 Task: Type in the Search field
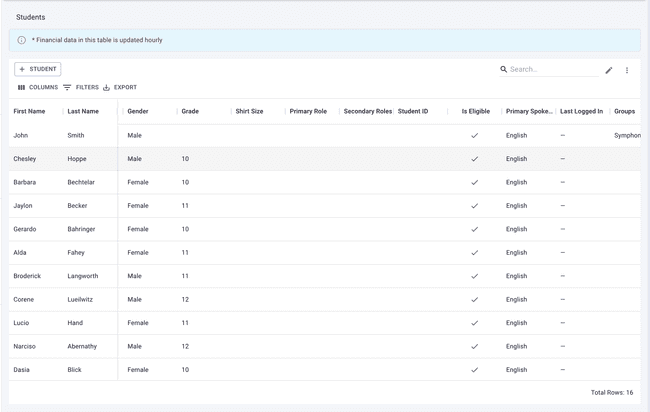click(x=552, y=70)
